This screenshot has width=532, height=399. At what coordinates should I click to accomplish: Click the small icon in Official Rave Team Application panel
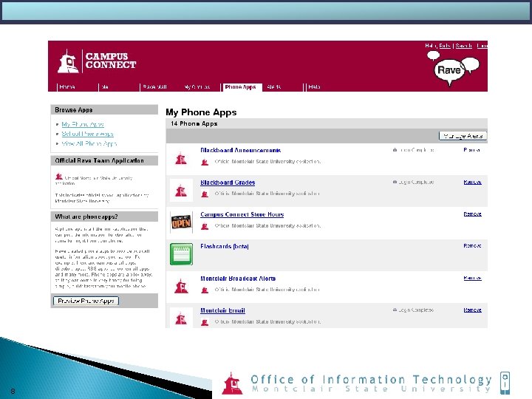[59, 177]
